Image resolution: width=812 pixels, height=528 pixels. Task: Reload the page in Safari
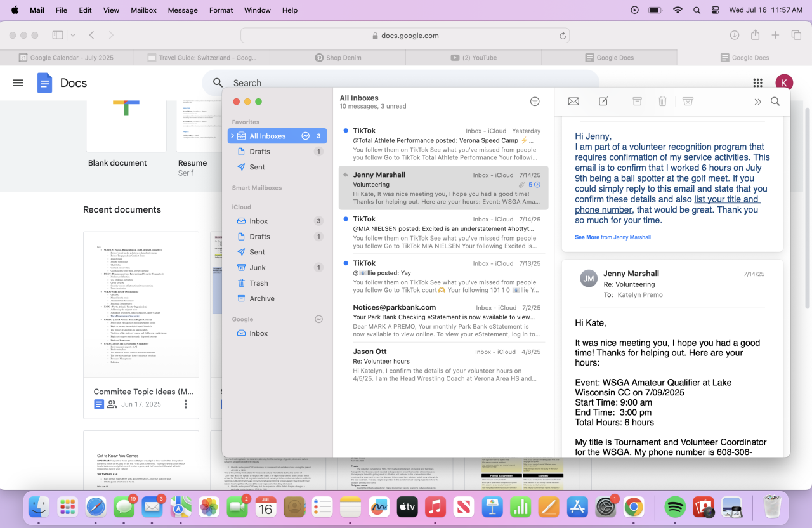562,36
